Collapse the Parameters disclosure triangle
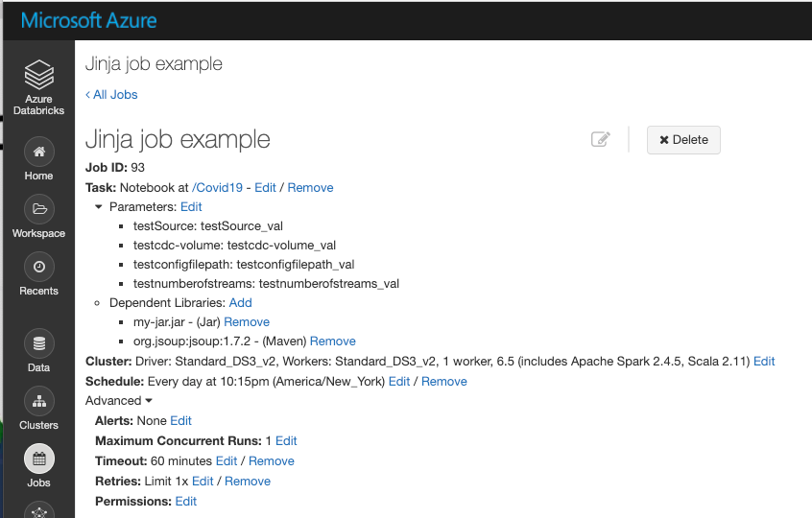Viewport: 812px width, 518px height. tap(99, 206)
